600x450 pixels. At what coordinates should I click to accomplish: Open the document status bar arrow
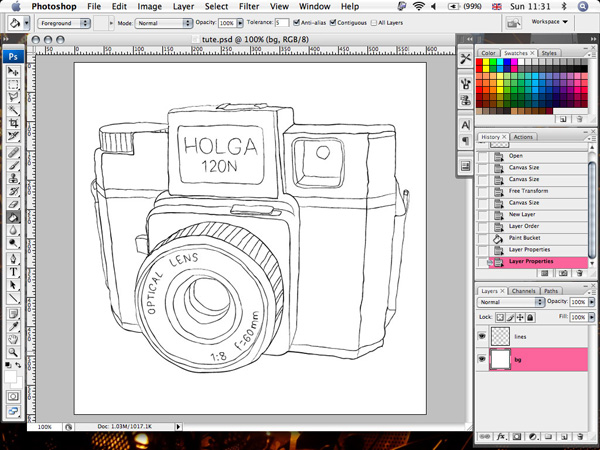pos(178,426)
